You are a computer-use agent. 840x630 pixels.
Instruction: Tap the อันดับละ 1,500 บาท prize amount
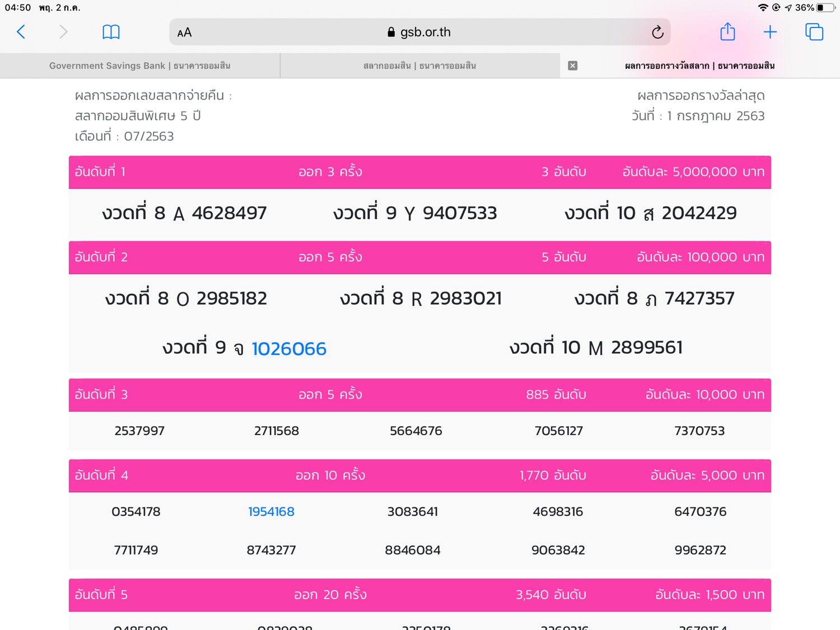[x=710, y=594]
